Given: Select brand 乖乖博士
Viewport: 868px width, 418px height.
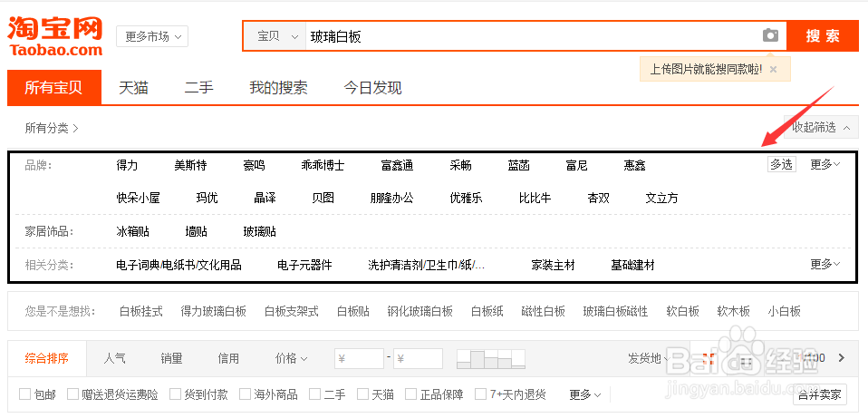Looking at the screenshot, I should [x=323, y=165].
